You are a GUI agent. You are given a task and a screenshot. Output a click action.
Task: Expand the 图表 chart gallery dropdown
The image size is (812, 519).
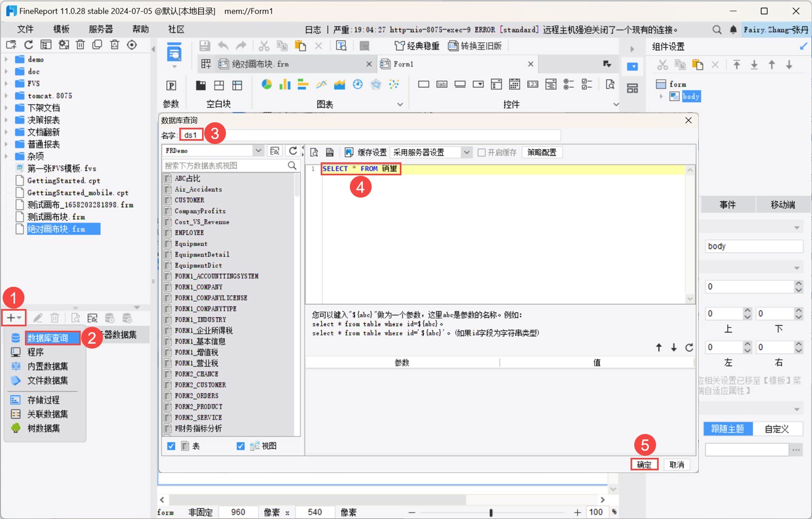(x=400, y=104)
